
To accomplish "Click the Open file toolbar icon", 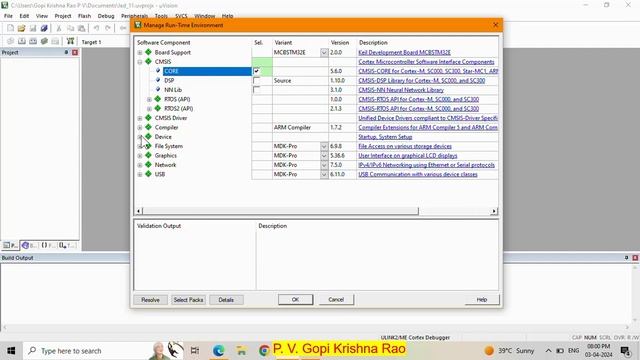I will coord(21,28).
